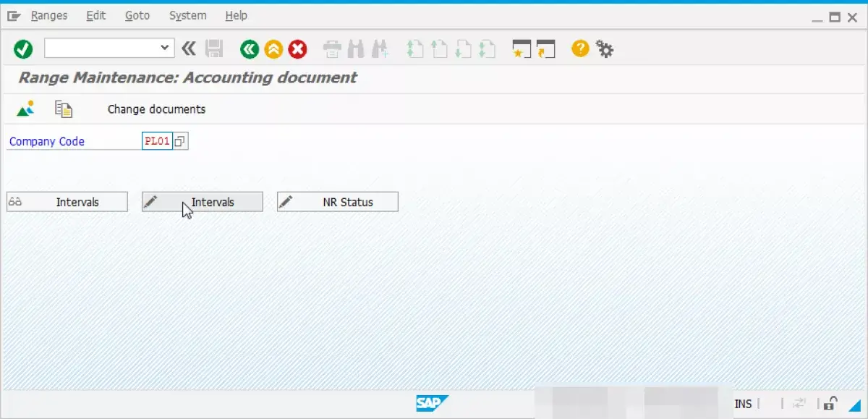Click the Change documents button
868x419 pixels.
(156, 109)
